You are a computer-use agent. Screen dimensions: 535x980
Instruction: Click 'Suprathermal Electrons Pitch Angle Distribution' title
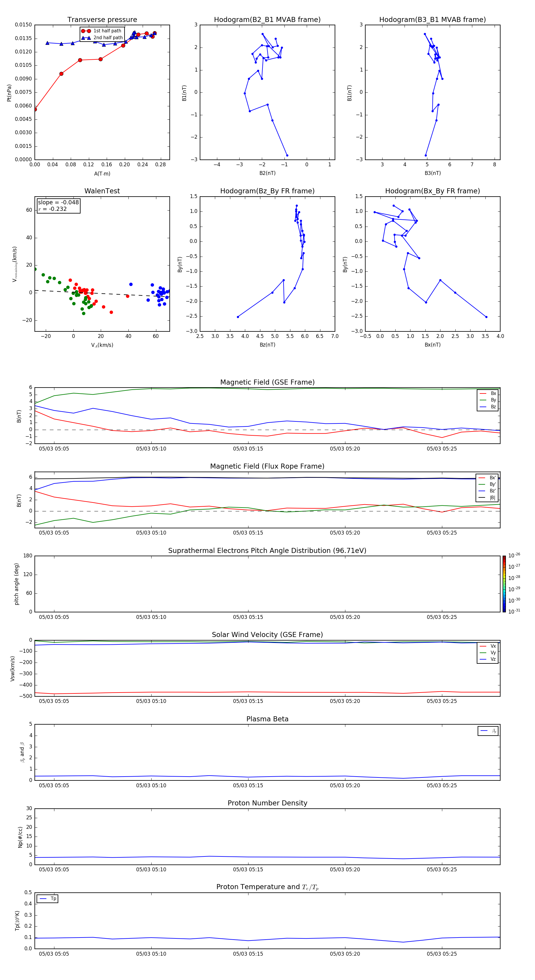267,551
